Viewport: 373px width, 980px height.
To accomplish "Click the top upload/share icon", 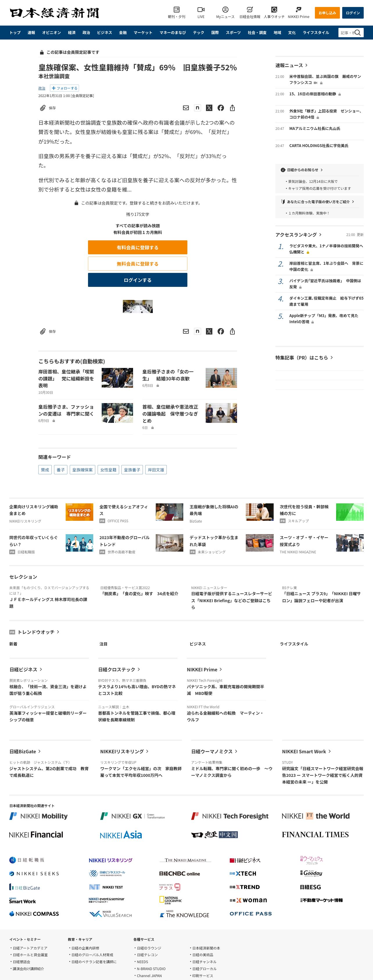I will pos(232,108).
